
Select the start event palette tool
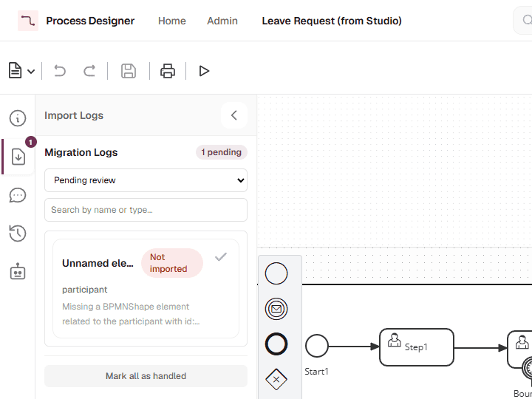(x=276, y=273)
